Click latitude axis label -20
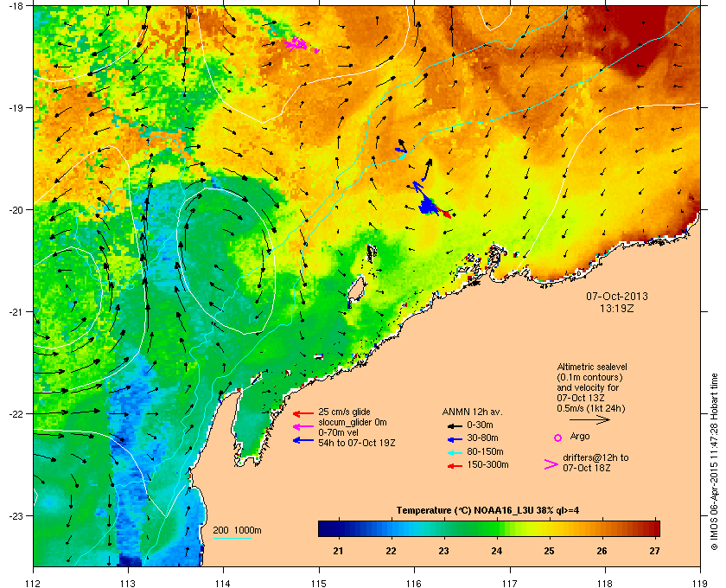The image size is (726, 588). (16, 209)
